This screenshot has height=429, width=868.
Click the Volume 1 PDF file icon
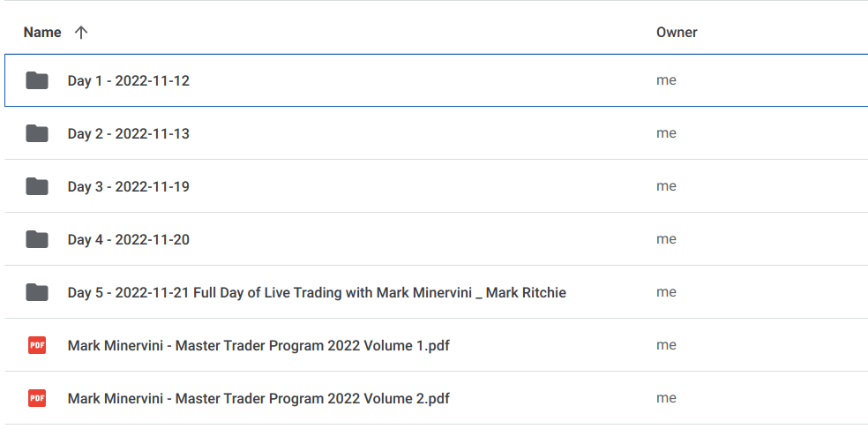[37, 346]
